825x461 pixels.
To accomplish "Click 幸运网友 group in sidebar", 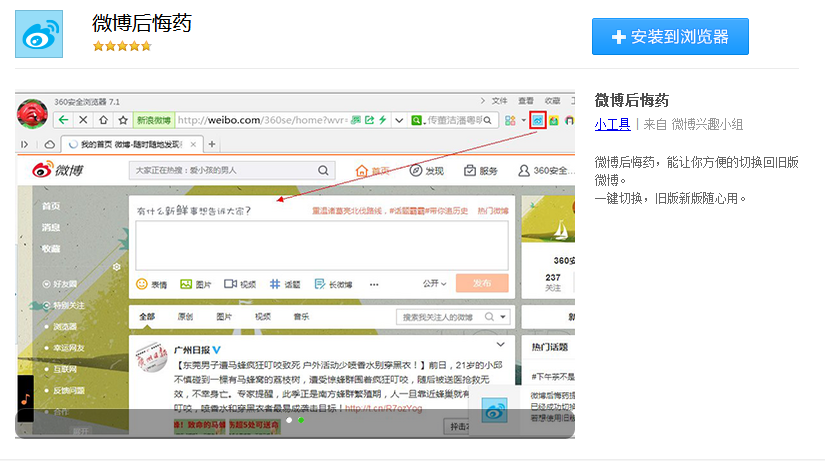I will pyautogui.click(x=68, y=348).
